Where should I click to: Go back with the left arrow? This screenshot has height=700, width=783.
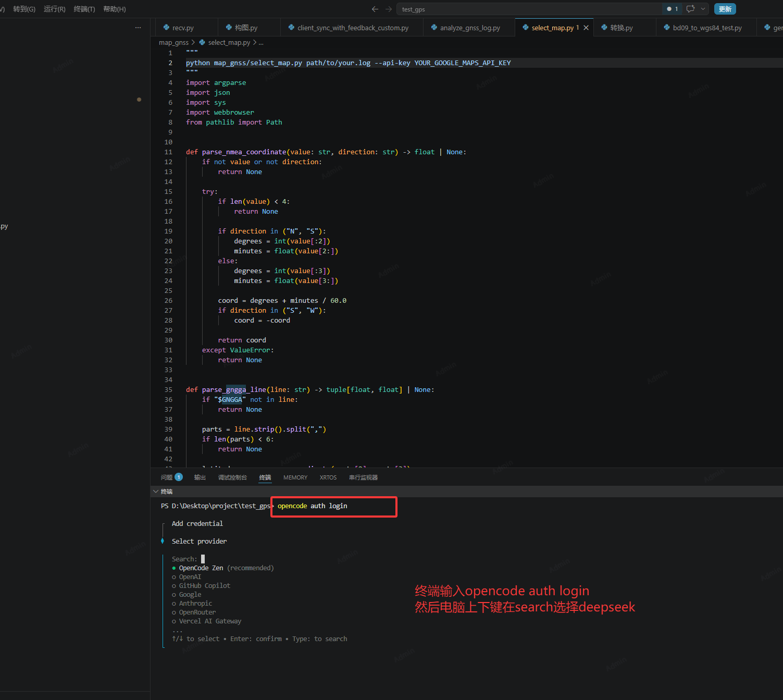coord(375,9)
